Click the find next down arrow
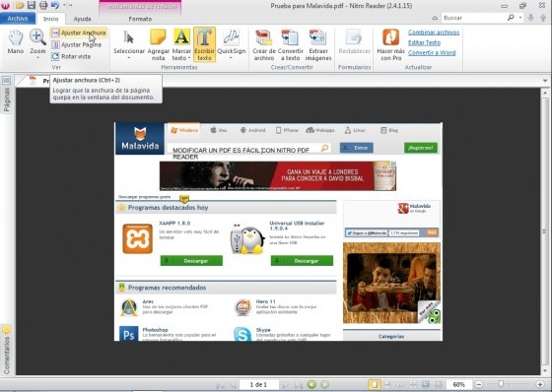Screen dimensions: 552x392 coord(531,18)
